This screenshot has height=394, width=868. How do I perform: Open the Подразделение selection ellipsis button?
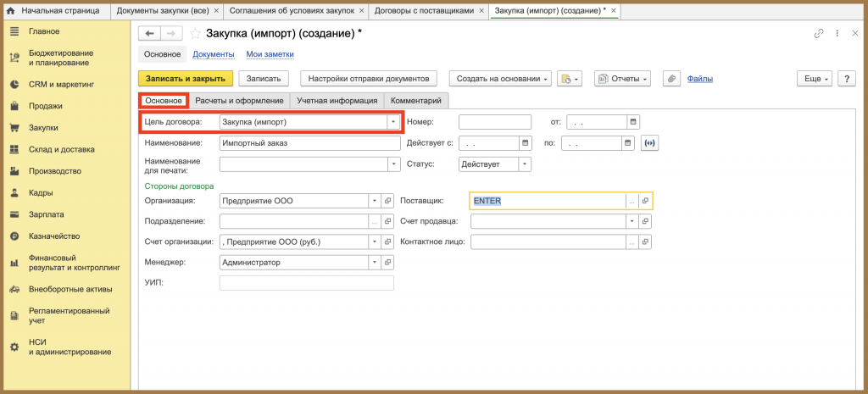(375, 221)
